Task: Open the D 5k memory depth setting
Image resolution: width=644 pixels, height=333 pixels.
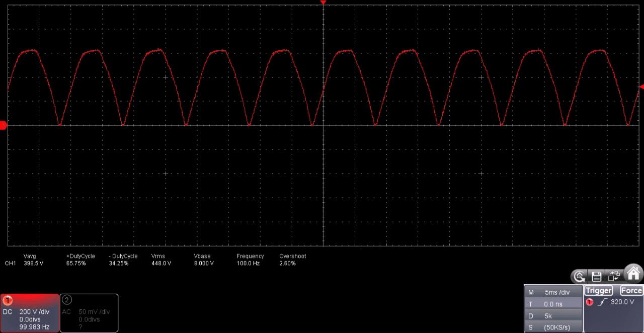Action: click(553, 316)
